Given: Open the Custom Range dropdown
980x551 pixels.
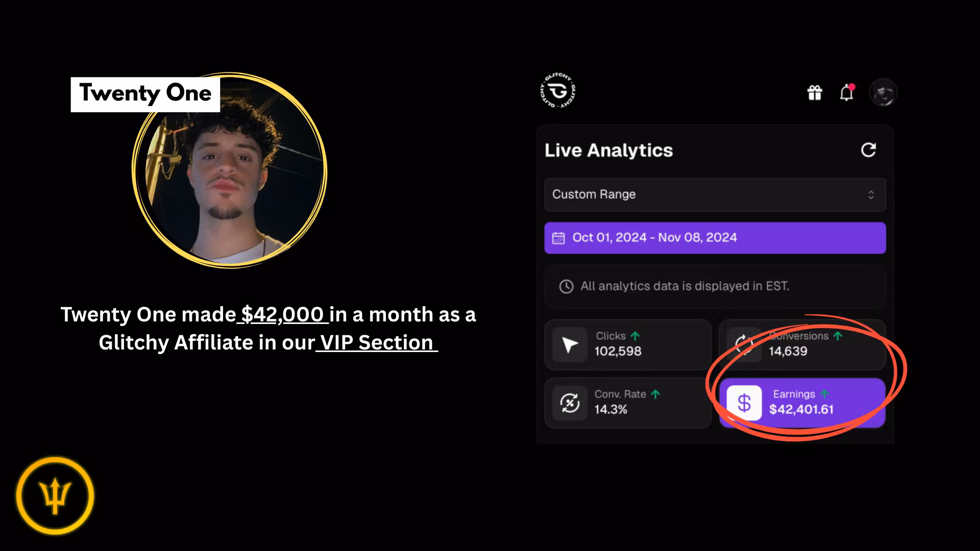Looking at the screenshot, I should click(x=715, y=194).
